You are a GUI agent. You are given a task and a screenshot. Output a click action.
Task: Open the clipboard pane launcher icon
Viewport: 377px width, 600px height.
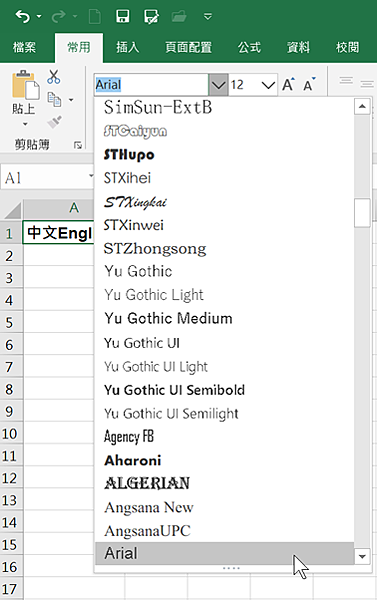(x=78, y=145)
